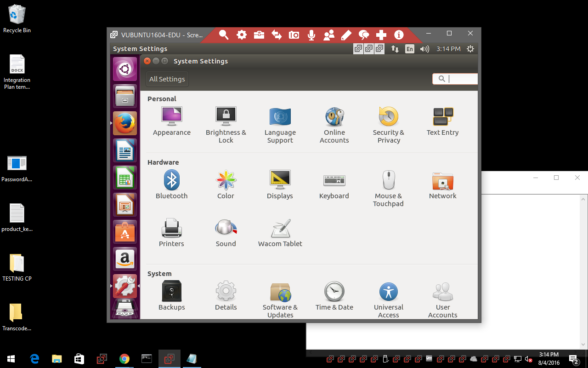Click the vertical scrollbar of the background window

pos(584,271)
